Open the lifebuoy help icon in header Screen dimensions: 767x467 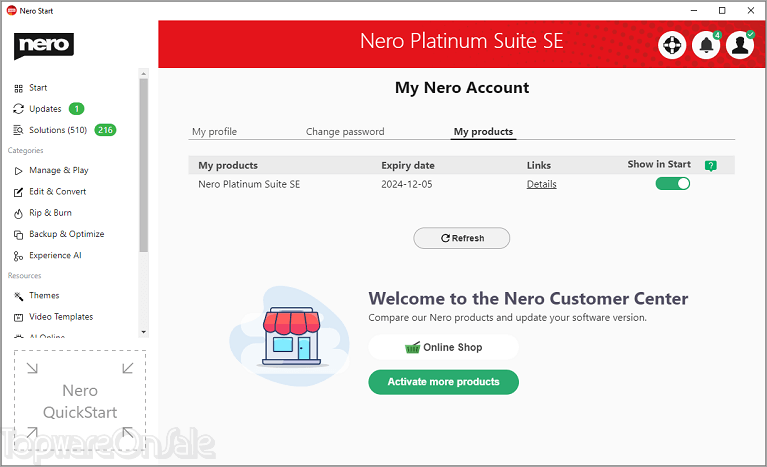coord(672,45)
